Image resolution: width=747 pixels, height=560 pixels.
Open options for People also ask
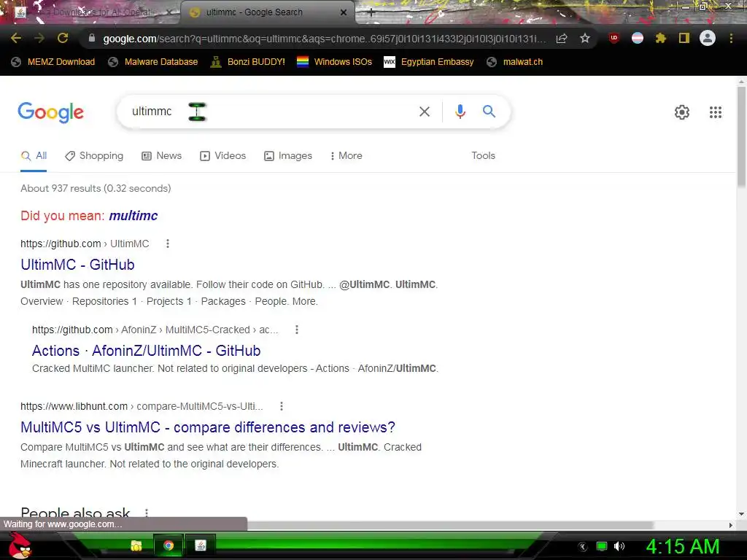click(x=146, y=513)
